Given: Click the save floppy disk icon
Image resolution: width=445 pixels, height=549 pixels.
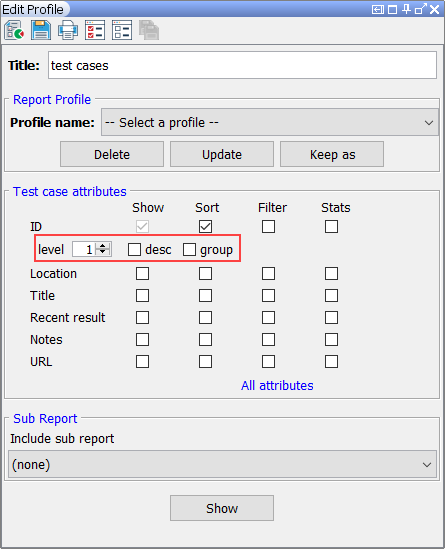Looking at the screenshot, I should pyautogui.click(x=41, y=30).
